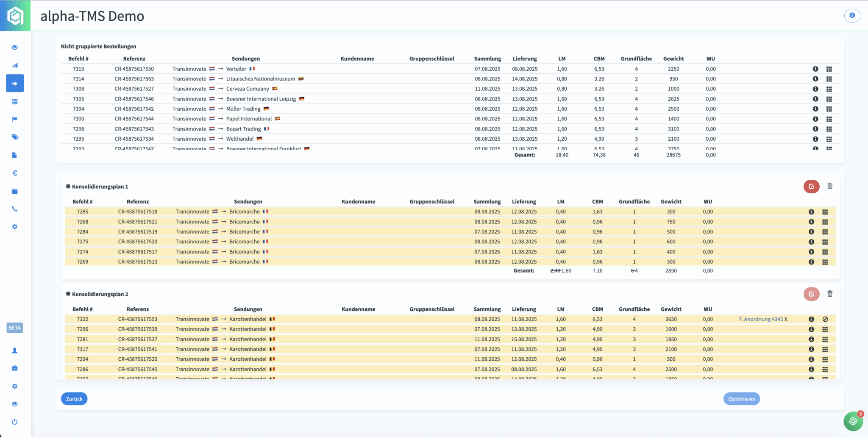Click the BETA badge in sidebar
Viewport: 868px width, 437px height.
tap(15, 328)
